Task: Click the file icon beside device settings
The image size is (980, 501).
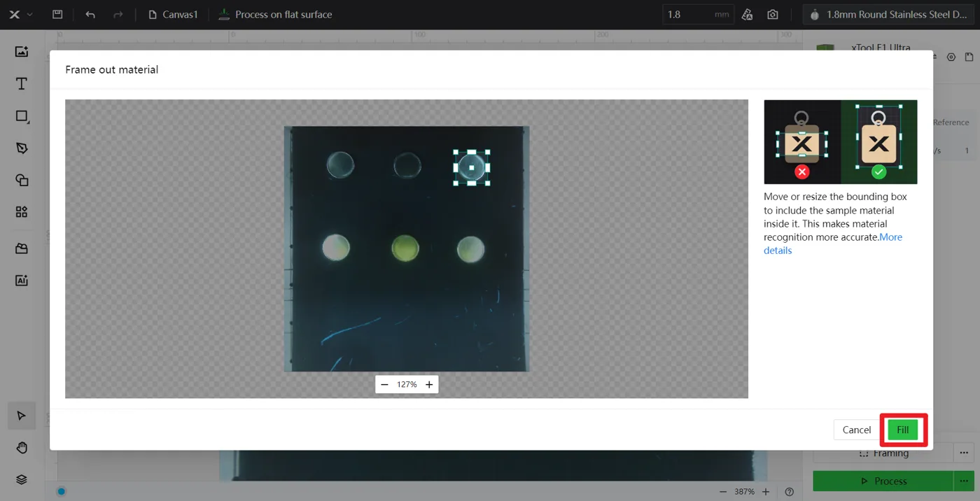Action: (x=969, y=57)
